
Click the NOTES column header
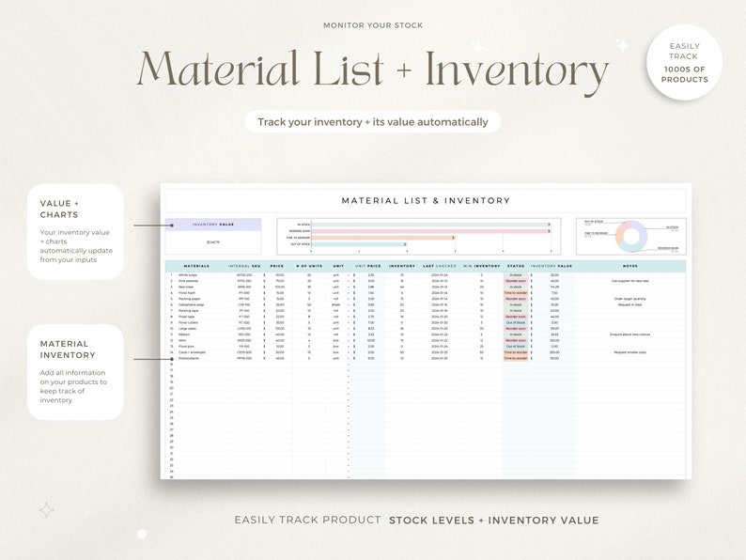tap(629, 266)
